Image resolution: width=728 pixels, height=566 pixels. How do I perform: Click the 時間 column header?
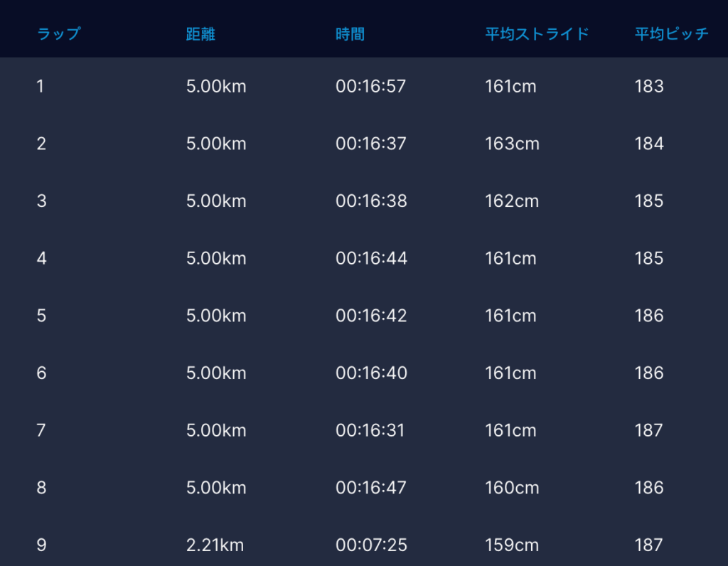(x=350, y=34)
